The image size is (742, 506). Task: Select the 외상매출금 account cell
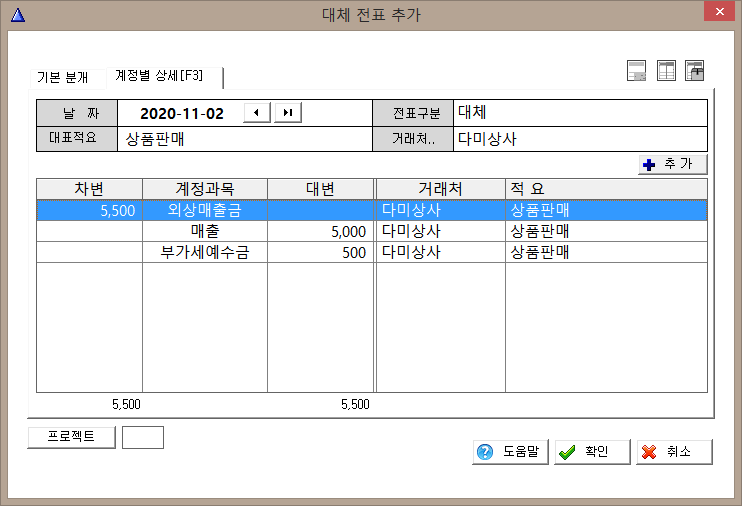click(x=205, y=210)
